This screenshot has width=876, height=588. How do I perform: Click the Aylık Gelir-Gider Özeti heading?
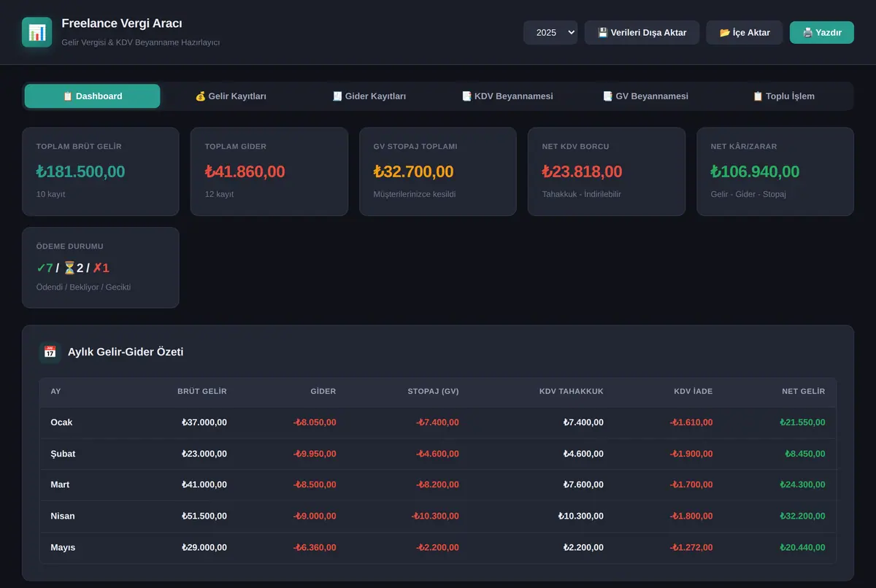click(126, 352)
